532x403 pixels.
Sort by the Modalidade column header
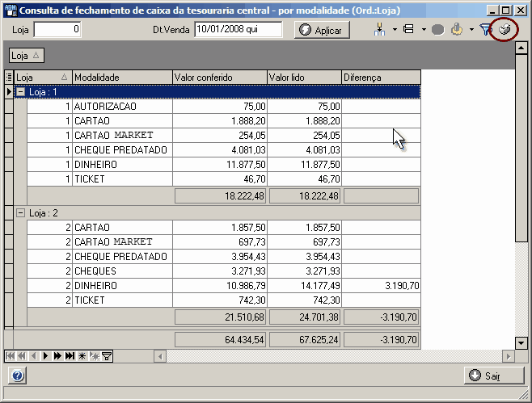(122, 78)
